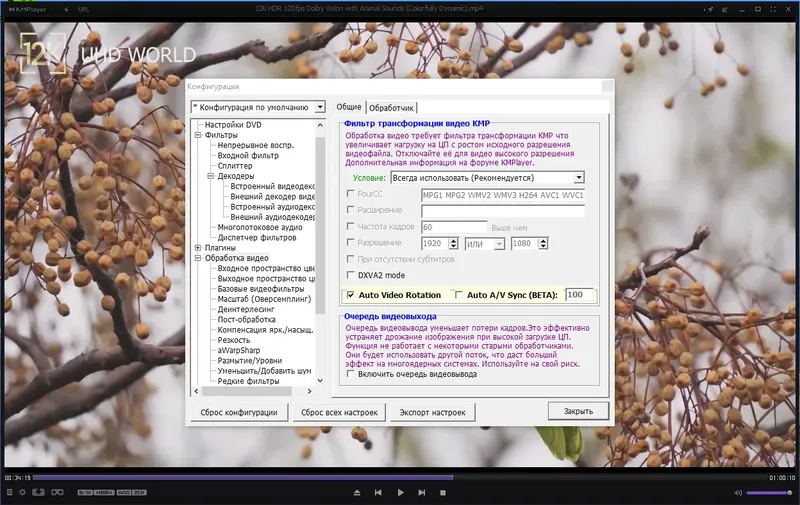Collapse the Фильтры tree node
800x505 pixels.
198,135
